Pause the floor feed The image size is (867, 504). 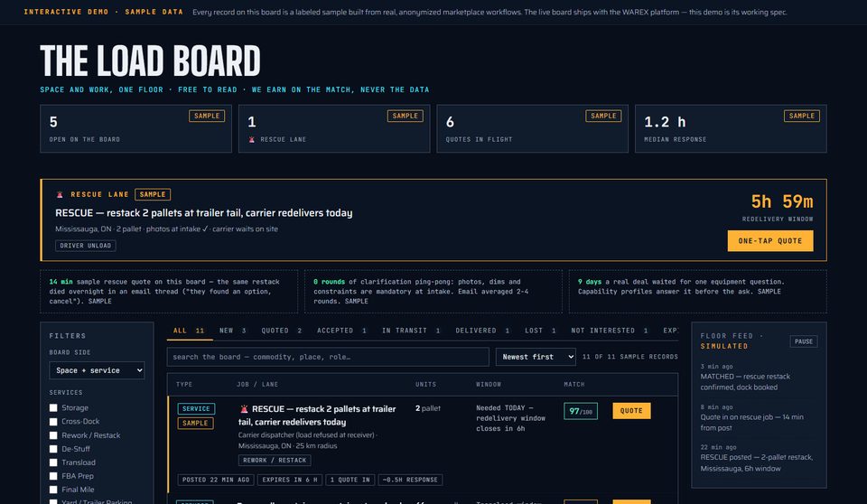click(x=804, y=341)
